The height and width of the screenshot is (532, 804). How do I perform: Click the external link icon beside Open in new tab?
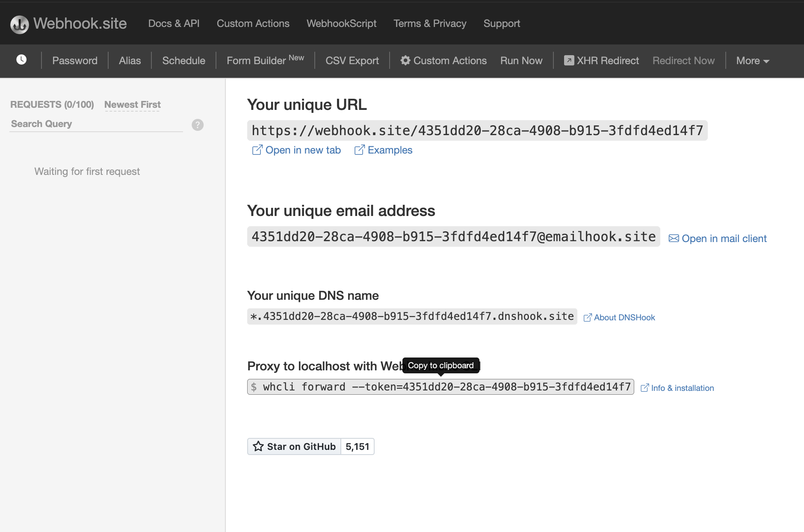(x=257, y=150)
